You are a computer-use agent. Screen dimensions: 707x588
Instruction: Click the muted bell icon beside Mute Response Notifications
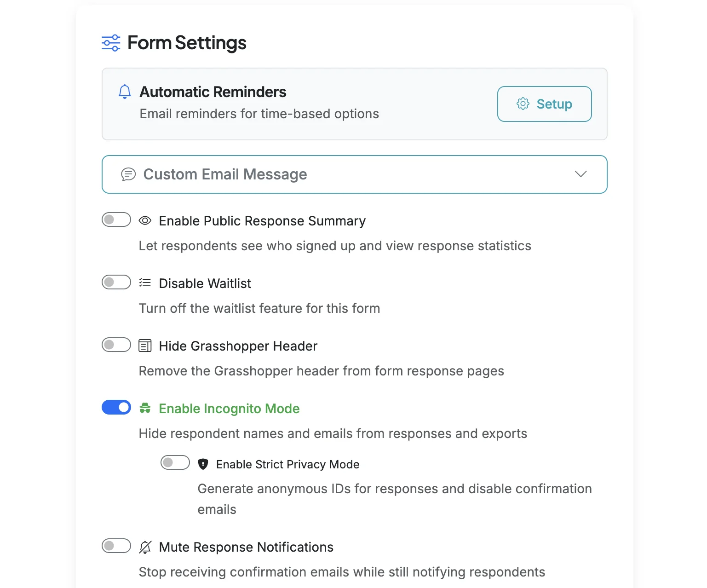(144, 547)
